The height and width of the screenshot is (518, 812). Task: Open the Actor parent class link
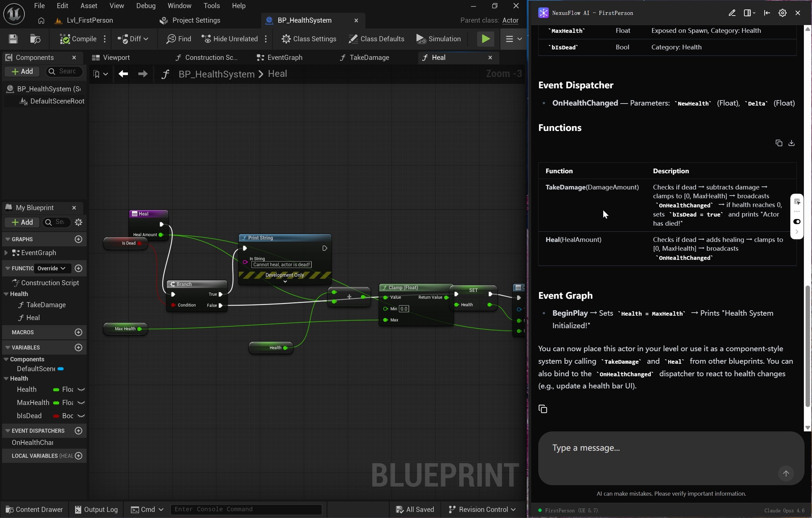(510, 20)
